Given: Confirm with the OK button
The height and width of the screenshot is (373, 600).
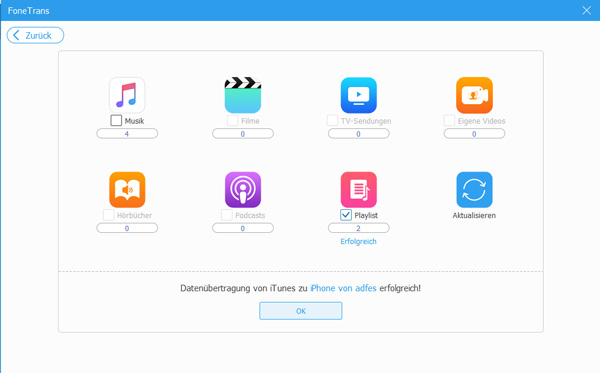Looking at the screenshot, I should (300, 311).
